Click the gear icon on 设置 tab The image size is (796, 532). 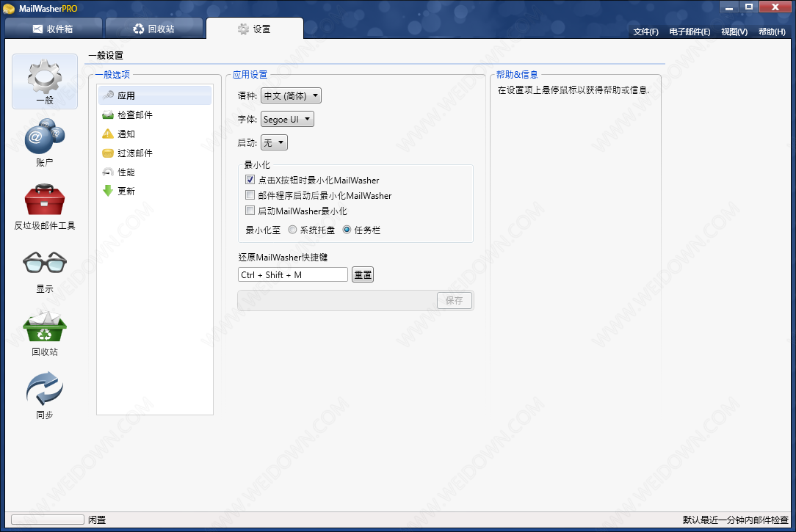coord(244,29)
